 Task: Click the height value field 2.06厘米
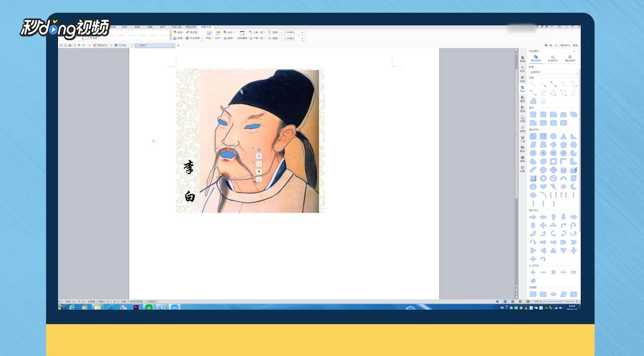(x=292, y=32)
